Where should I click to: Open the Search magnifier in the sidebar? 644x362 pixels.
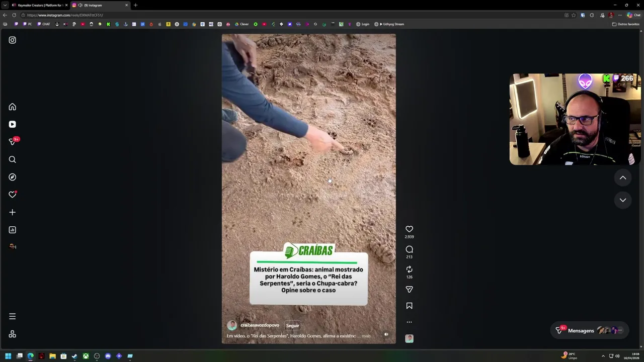(12, 159)
